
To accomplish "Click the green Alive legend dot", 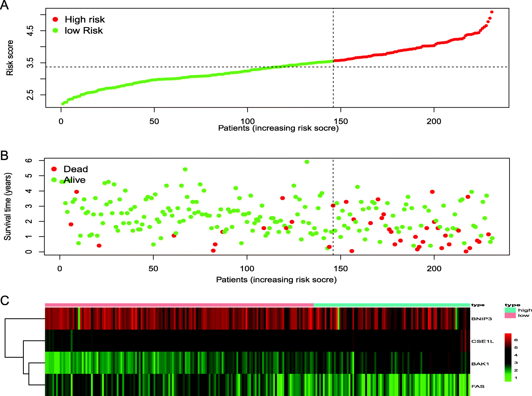I will click(54, 180).
